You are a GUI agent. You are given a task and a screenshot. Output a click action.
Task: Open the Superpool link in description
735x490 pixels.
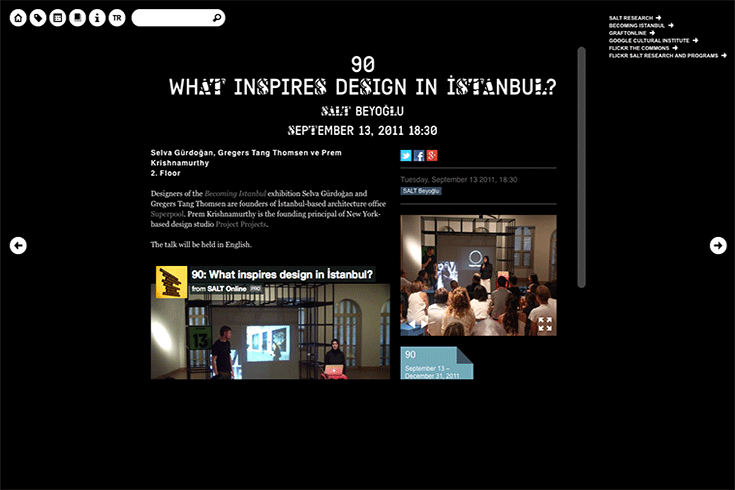pyautogui.click(x=167, y=214)
